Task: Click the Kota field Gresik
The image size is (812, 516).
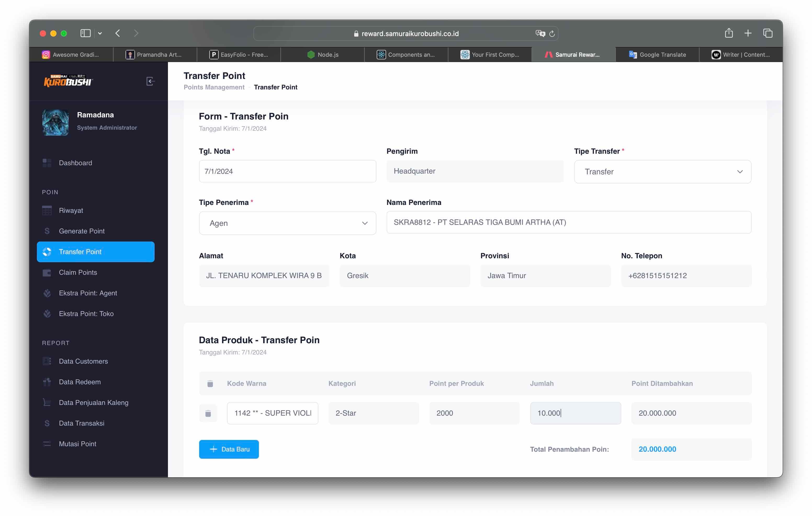Action: tap(405, 276)
